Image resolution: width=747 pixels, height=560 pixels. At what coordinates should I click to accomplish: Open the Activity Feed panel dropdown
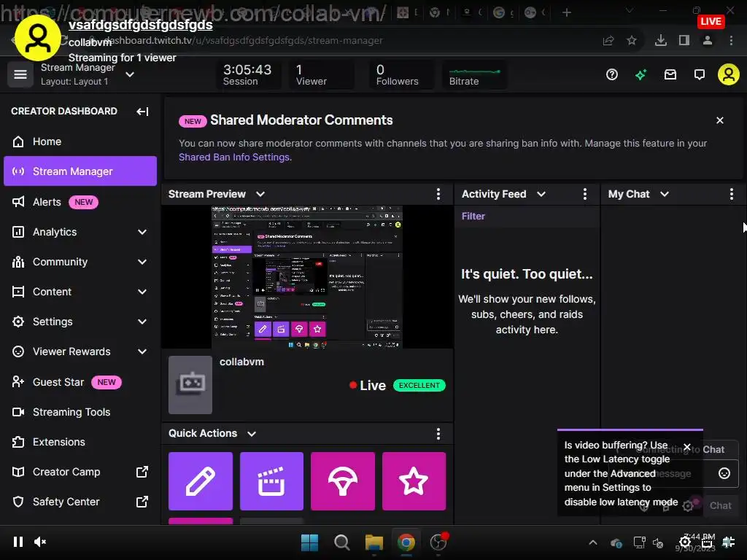click(541, 194)
